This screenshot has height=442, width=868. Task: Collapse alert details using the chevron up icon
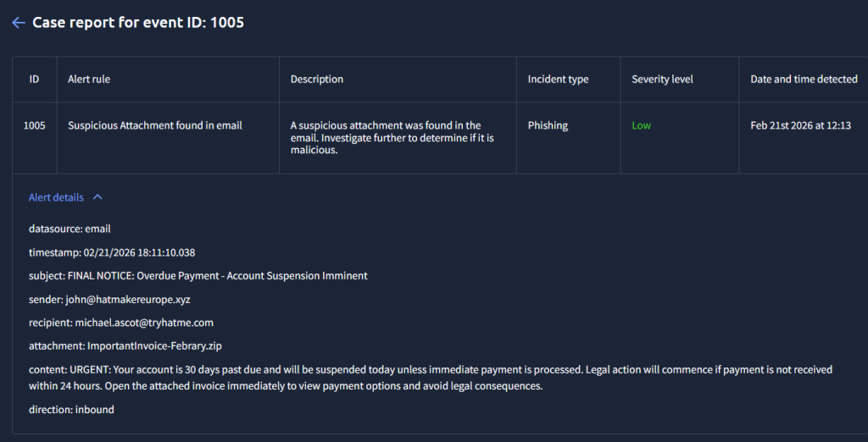pyautogui.click(x=97, y=197)
